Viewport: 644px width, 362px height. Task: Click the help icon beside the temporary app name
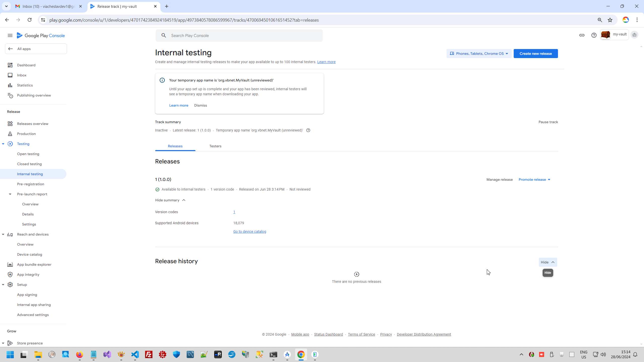[308, 130]
